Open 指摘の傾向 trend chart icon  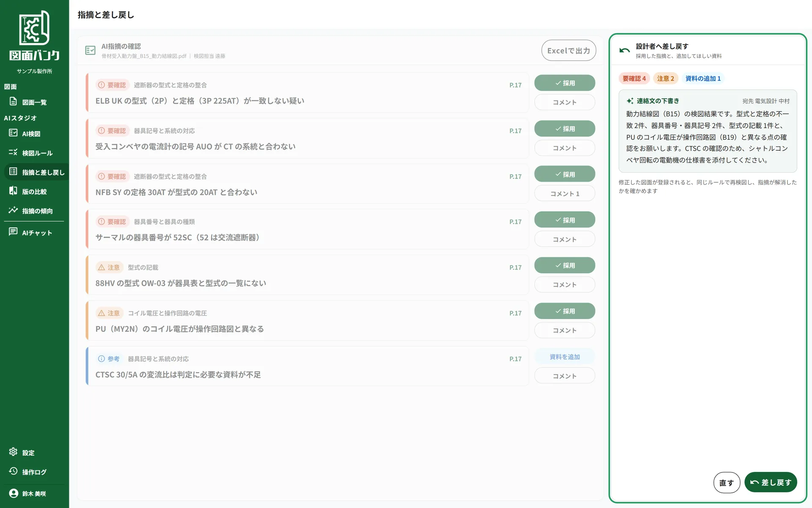[13, 210]
